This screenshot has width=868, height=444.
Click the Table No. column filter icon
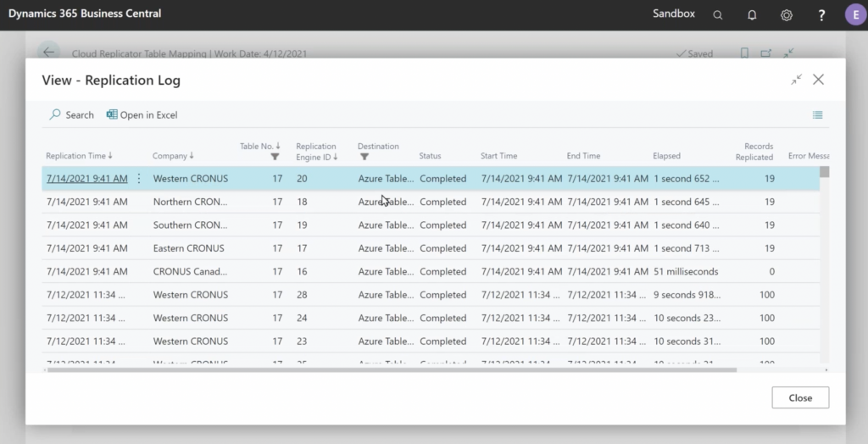click(x=275, y=157)
